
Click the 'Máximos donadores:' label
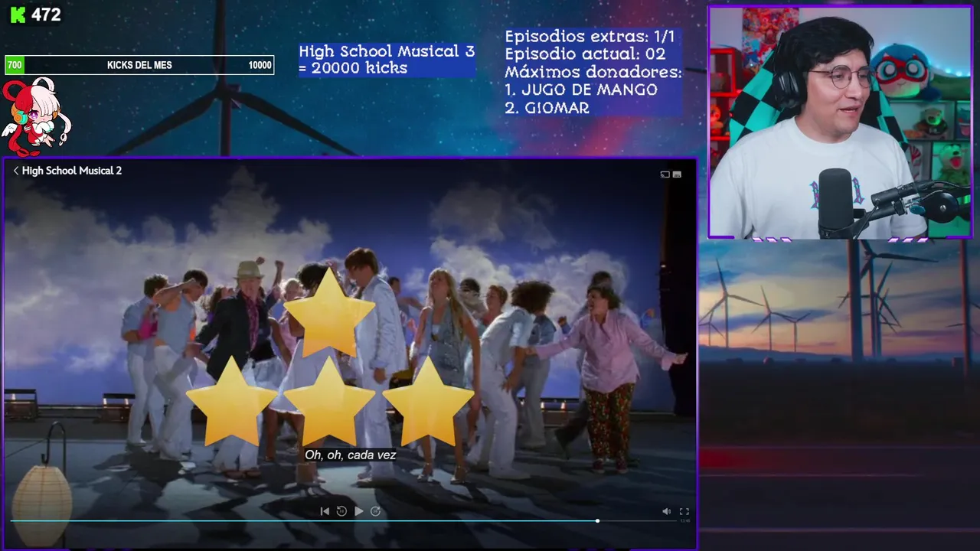click(x=593, y=72)
